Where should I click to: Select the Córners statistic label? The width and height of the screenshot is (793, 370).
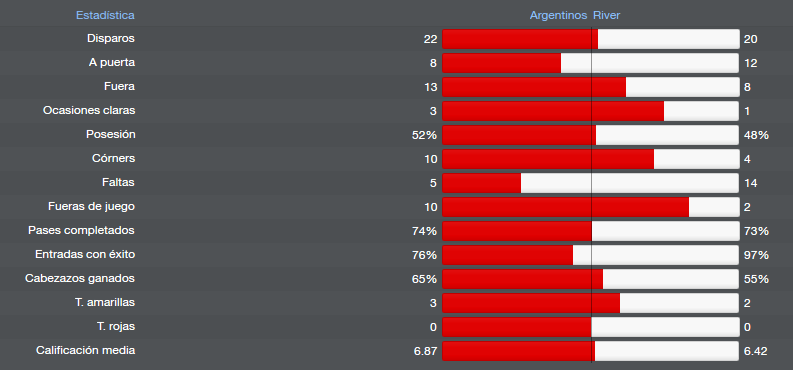pyautogui.click(x=113, y=159)
